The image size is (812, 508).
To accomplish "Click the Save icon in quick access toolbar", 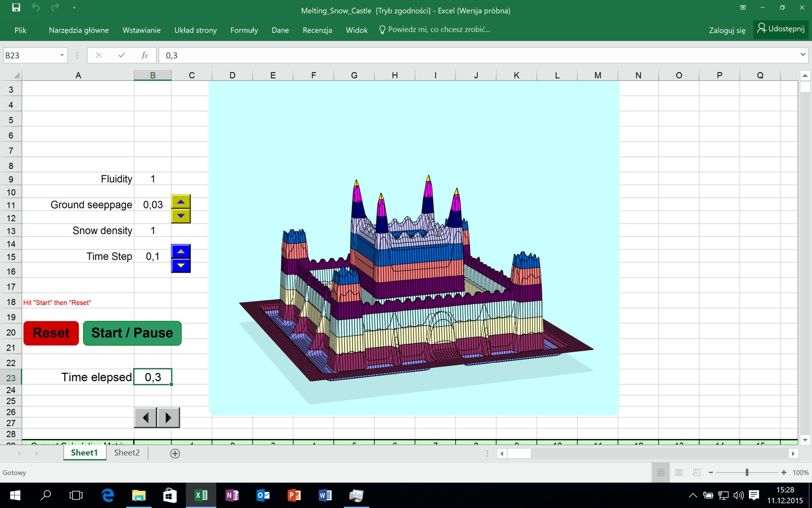I will 16,7.
